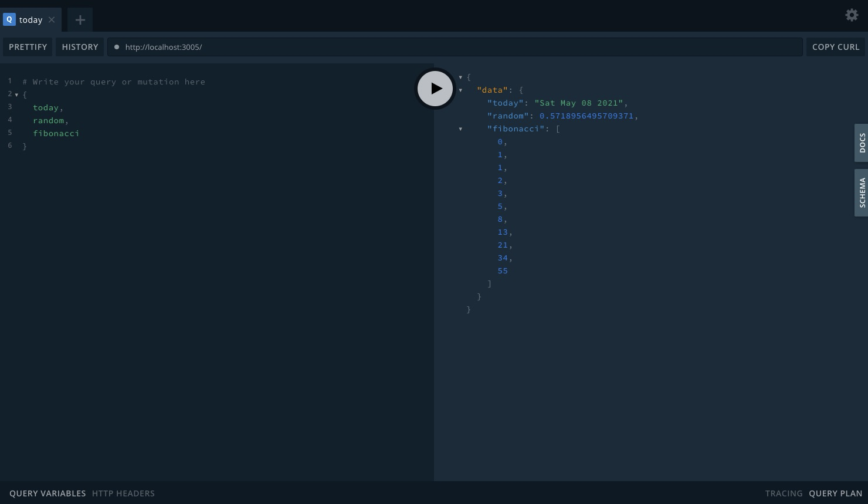Viewport: 868px width, 504px height.
Task: Open the DOCS side panel
Action: click(862, 143)
